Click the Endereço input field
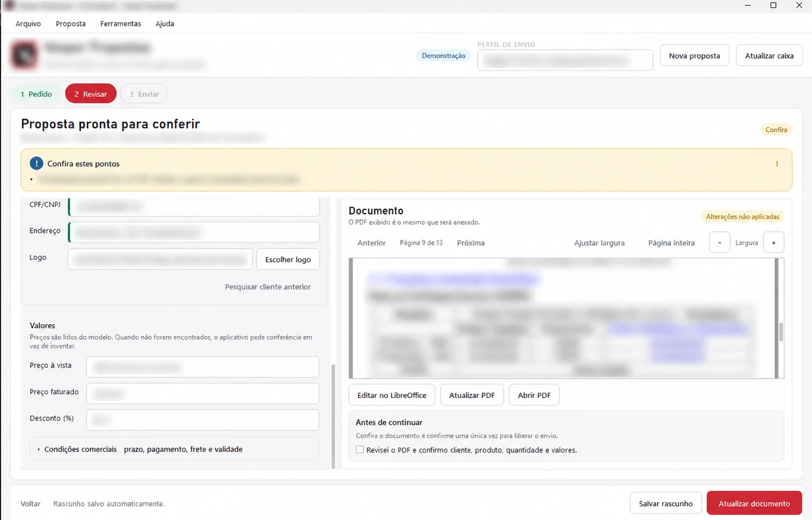Image resolution: width=812 pixels, height=520 pixels. coord(194,232)
